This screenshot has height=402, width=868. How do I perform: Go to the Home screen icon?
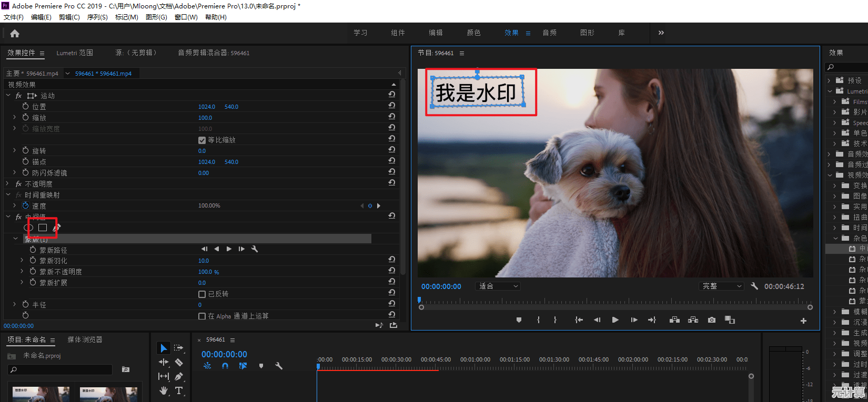15,34
